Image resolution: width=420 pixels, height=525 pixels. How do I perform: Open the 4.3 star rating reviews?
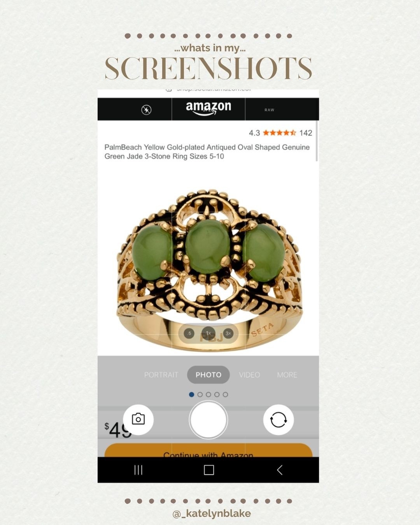click(279, 133)
